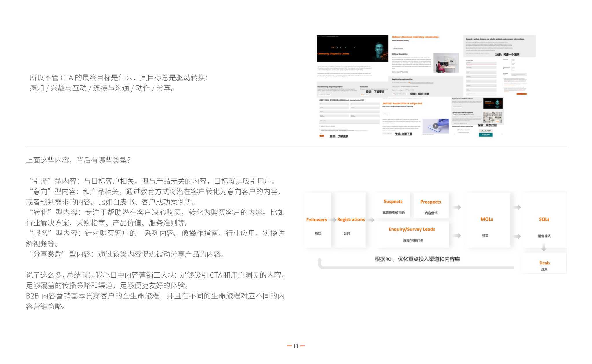
Task: Click the Register for the CVC Webinar Series thumbnail
Action: pyautogui.click(x=493, y=103)
